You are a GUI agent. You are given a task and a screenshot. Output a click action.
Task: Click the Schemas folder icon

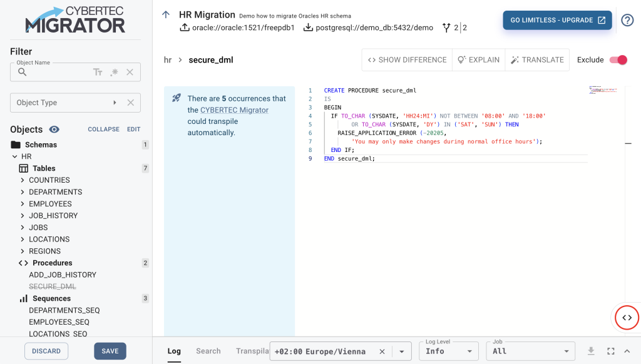pos(16,144)
